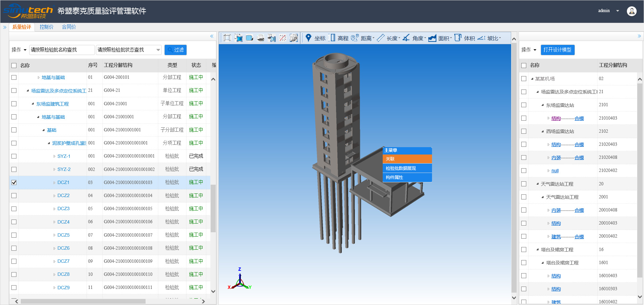Viewport: 644px width, 305px height.
Task: Open the 建筑———合模 link code 20010402
Action: pos(568,237)
